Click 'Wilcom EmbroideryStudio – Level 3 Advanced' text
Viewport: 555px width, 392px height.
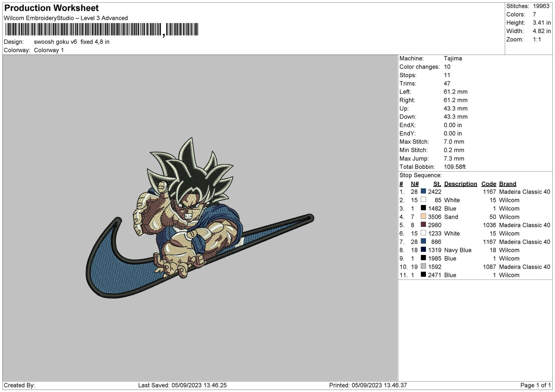click(x=66, y=18)
